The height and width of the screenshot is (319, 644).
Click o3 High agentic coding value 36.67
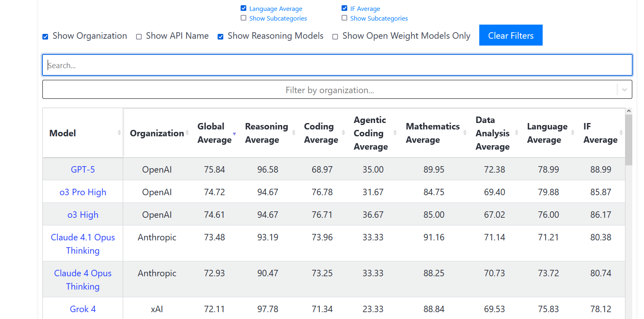pyautogui.click(x=373, y=215)
